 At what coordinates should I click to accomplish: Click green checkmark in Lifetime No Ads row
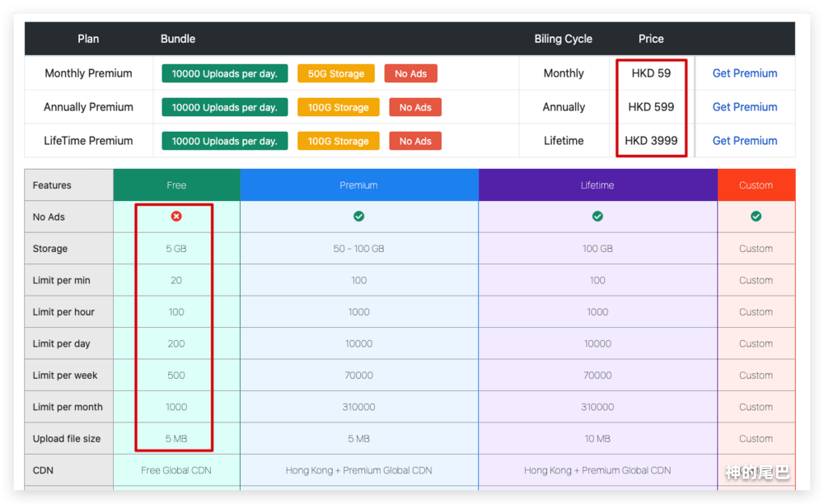[x=597, y=217]
